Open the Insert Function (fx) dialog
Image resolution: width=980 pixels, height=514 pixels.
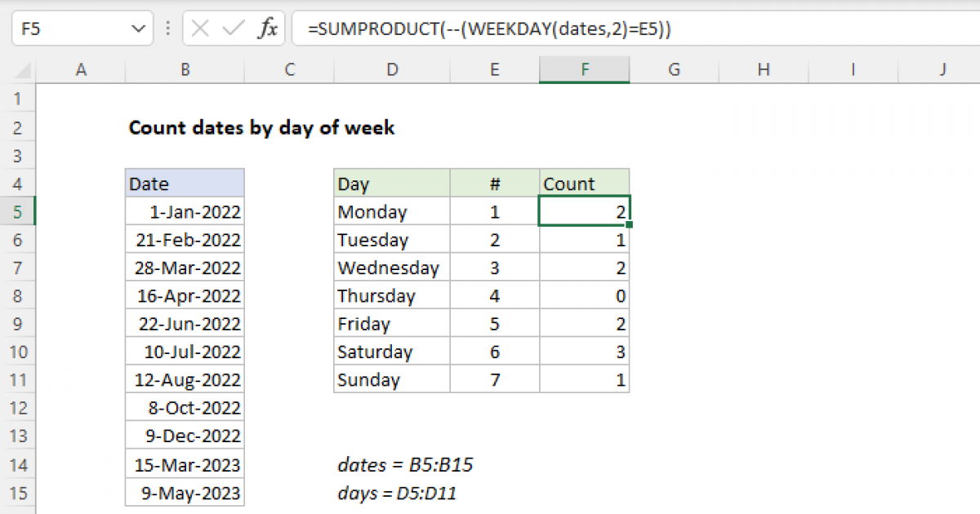click(x=269, y=27)
